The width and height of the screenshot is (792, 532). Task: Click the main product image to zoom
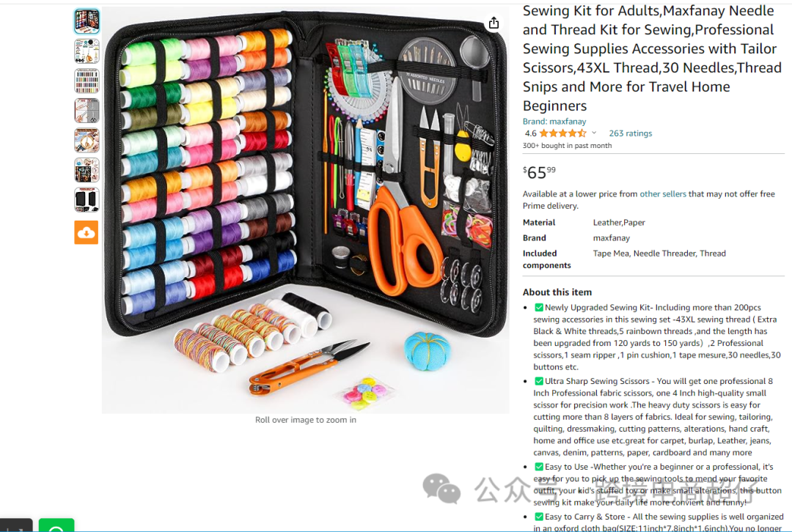(305, 210)
